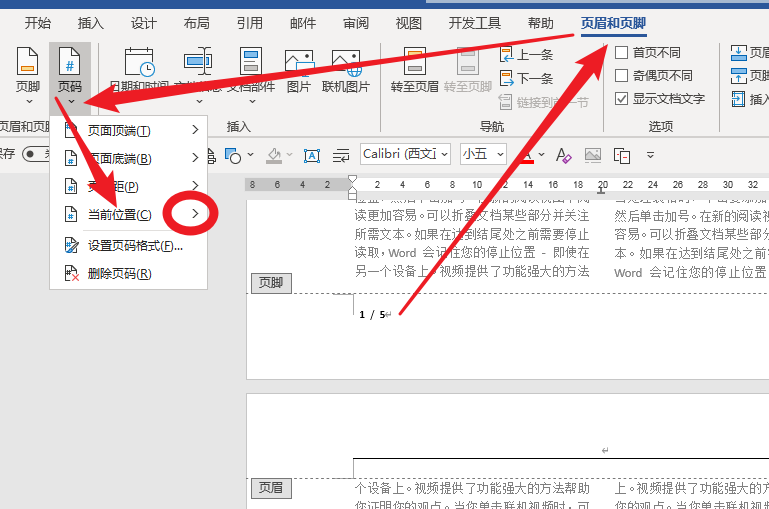769x509 pixels.
Task: Click the copy-format box icon in quick toolbar
Action: click(x=622, y=155)
